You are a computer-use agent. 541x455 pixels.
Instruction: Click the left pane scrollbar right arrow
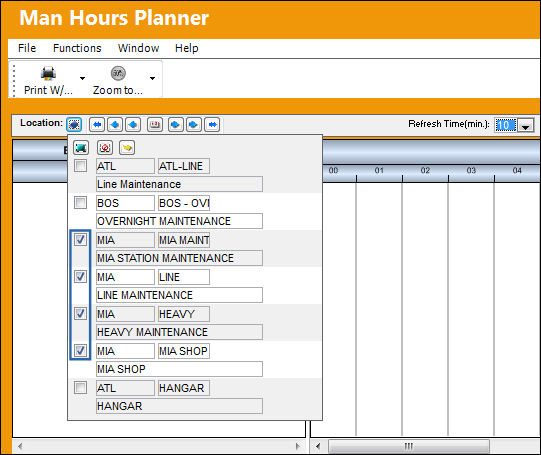[298, 446]
